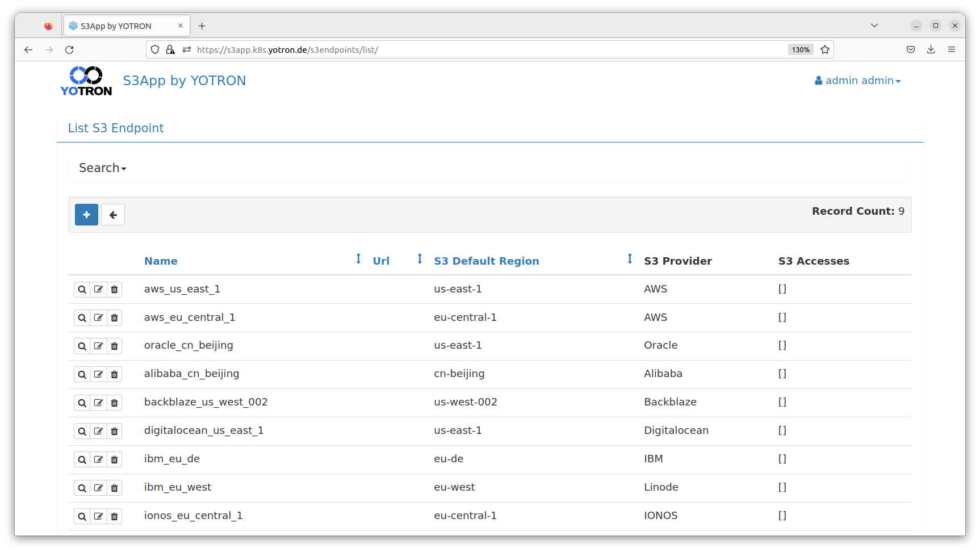Click the blue add record plus button
This screenshot has height=552, width=980.
[x=86, y=215]
